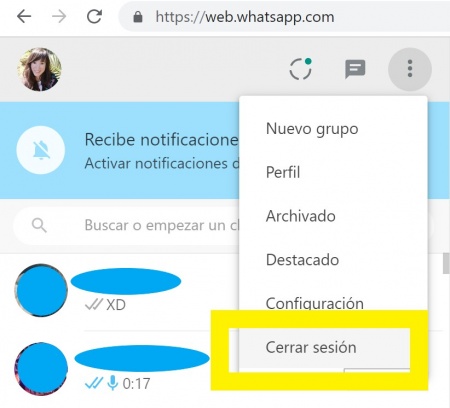Screen dimensions: 450x408
Task: Open your profile photo in header
Action: point(40,69)
